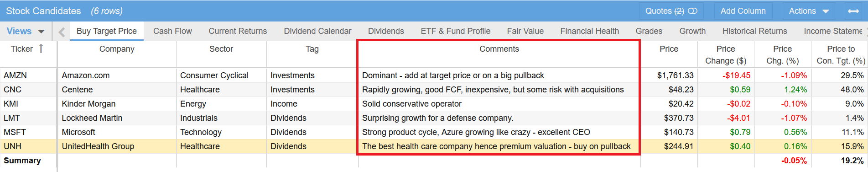Click the Sector column header
The image size is (868, 172).
click(x=221, y=49)
